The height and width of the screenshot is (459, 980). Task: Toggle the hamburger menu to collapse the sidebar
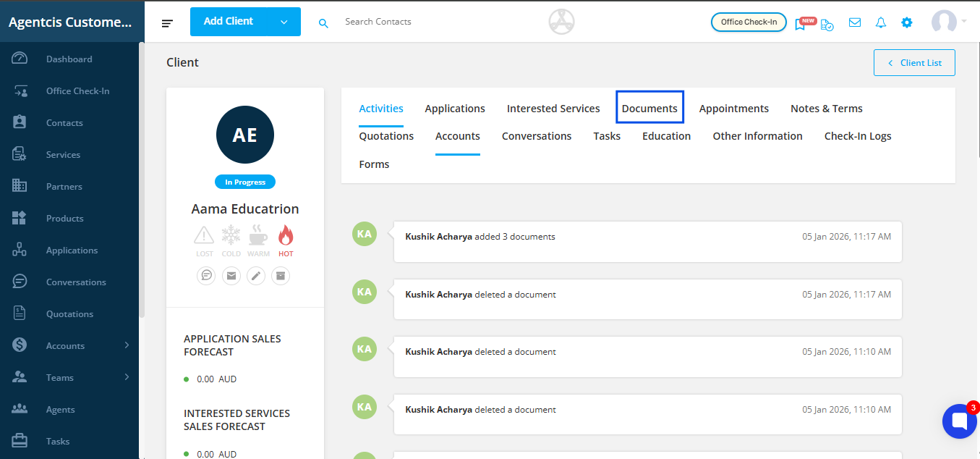click(x=167, y=23)
